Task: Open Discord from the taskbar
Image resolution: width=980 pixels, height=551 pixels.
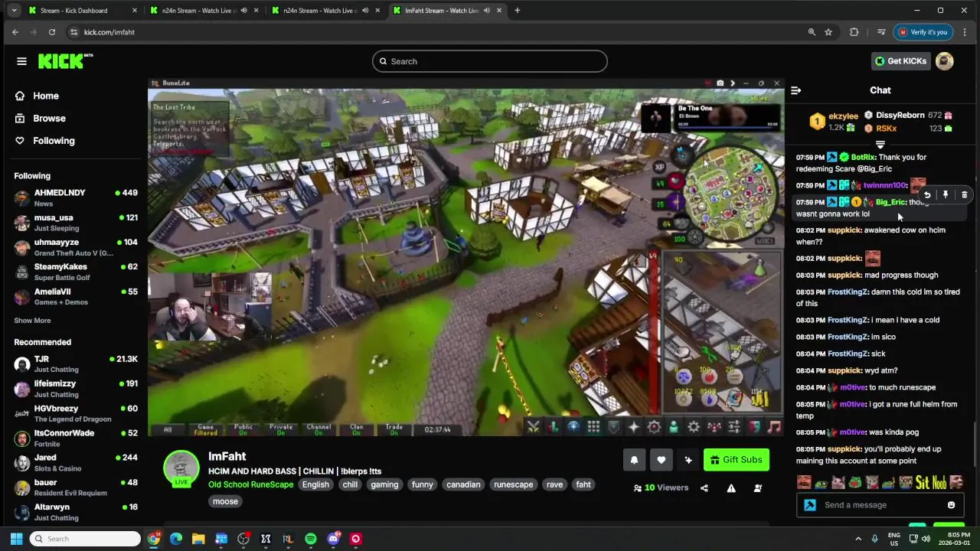Action: (333, 539)
